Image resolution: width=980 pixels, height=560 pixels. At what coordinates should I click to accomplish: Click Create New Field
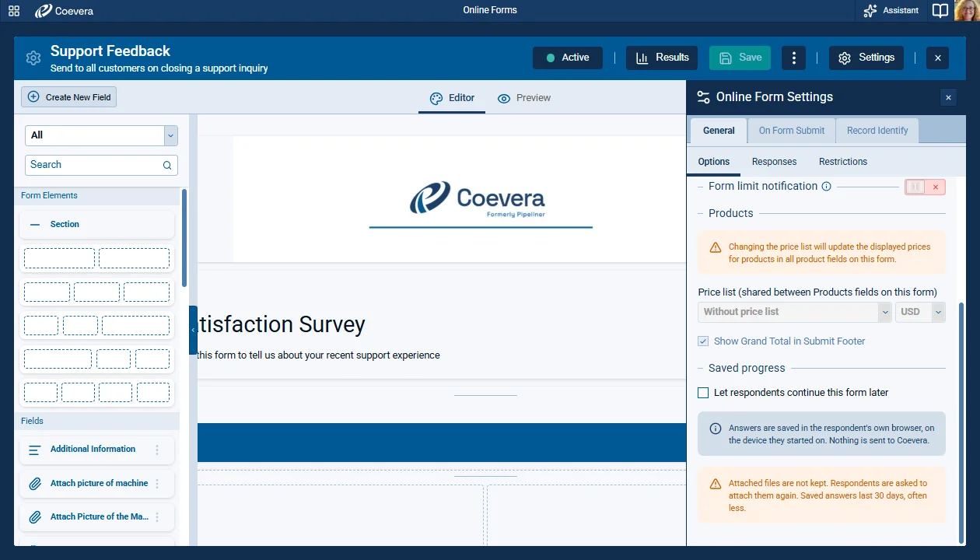[69, 97]
